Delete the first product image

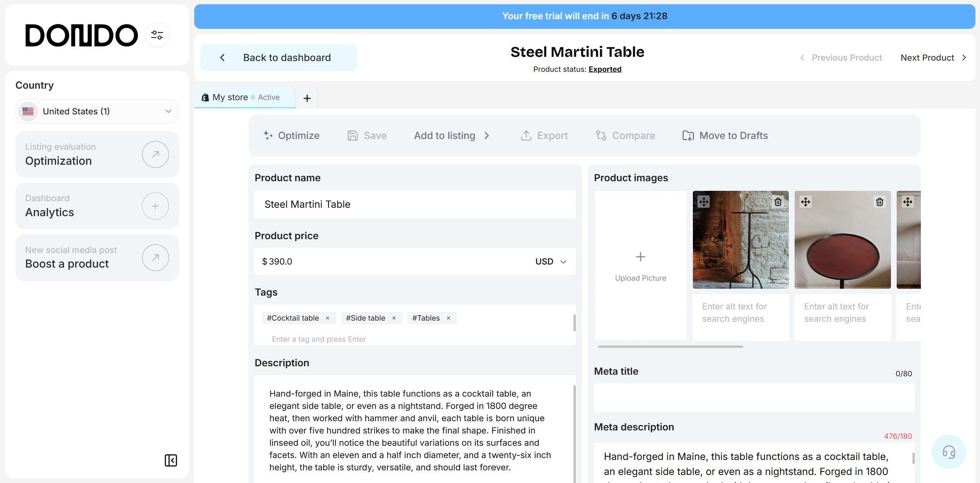click(778, 202)
